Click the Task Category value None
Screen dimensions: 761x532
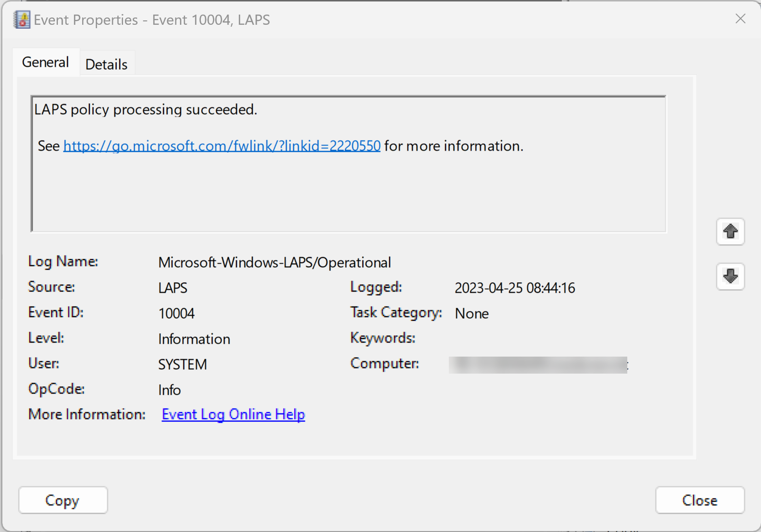coord(471,313)
